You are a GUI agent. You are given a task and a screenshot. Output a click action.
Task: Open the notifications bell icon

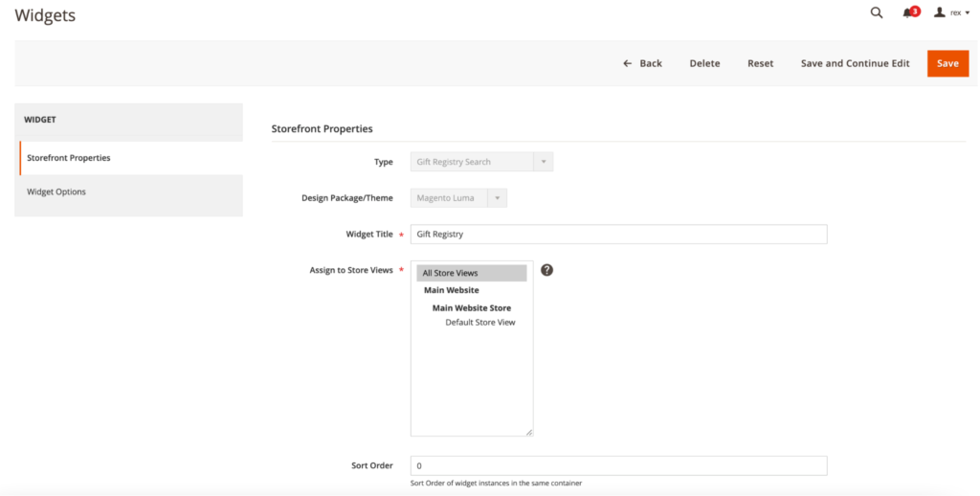[x=907, y=13]
